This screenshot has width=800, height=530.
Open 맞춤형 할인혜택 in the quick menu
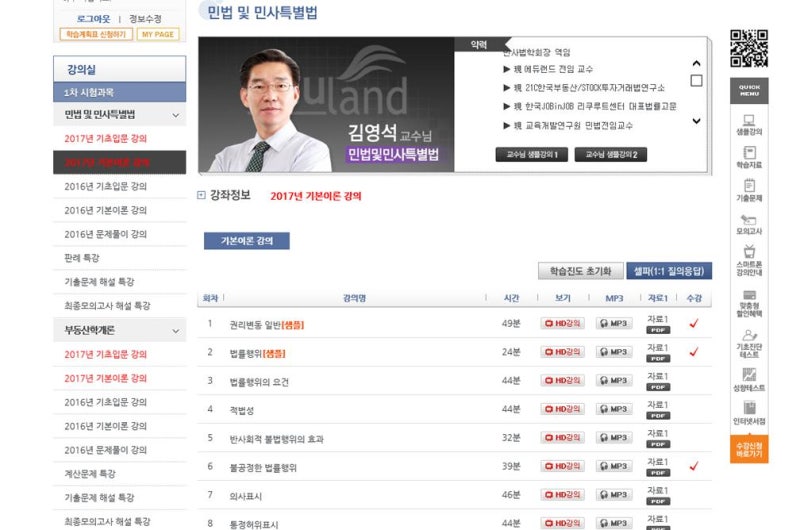(749, 303)
